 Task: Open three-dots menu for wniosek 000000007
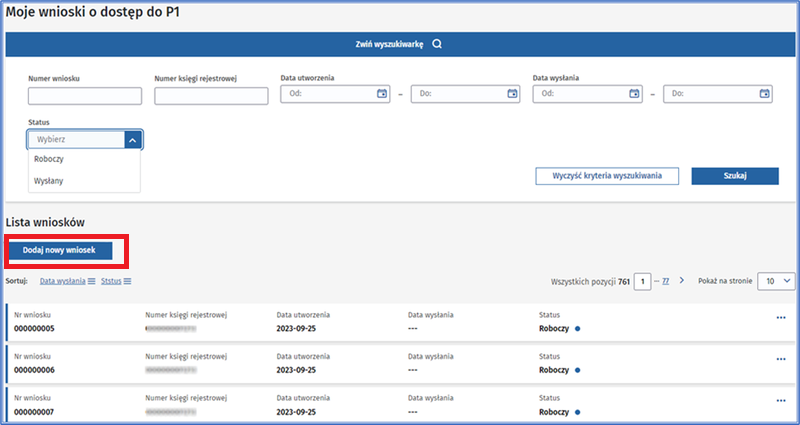[x=781, y=401]
